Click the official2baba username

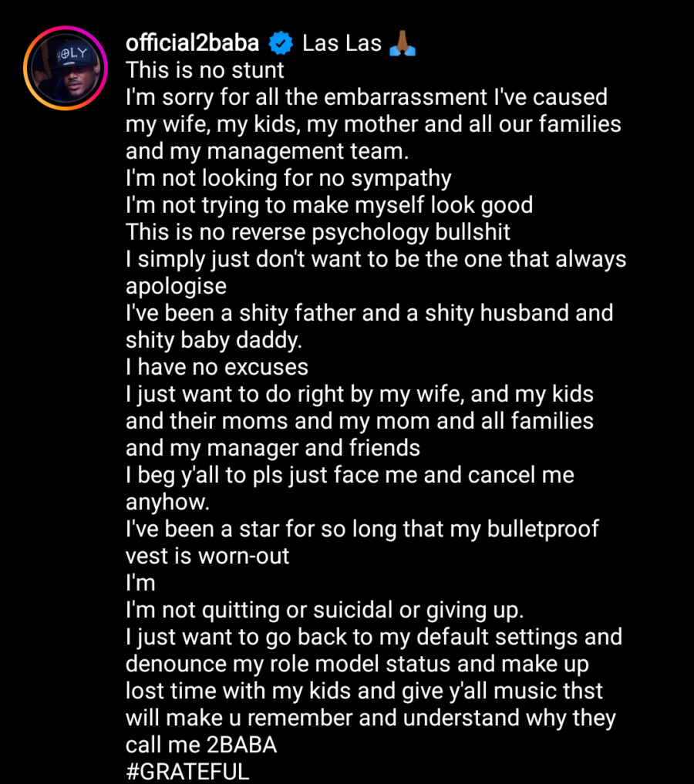(193, 43)
